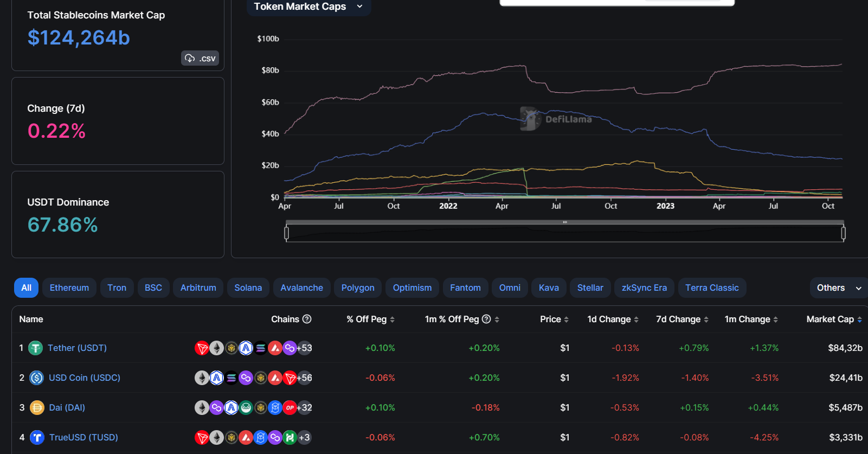Filter stablecoins by Kava chain
The width and height of the screenshot is (868, 454).
tap(549, 288)
